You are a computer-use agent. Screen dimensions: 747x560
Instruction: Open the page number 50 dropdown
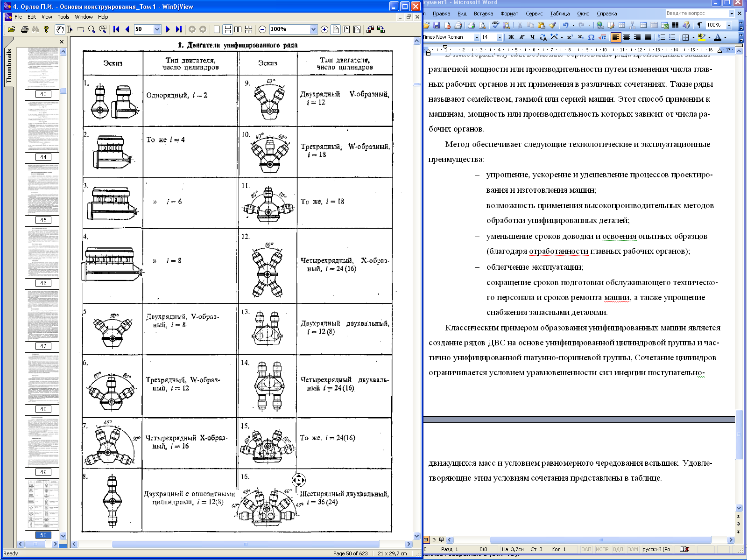157,29
